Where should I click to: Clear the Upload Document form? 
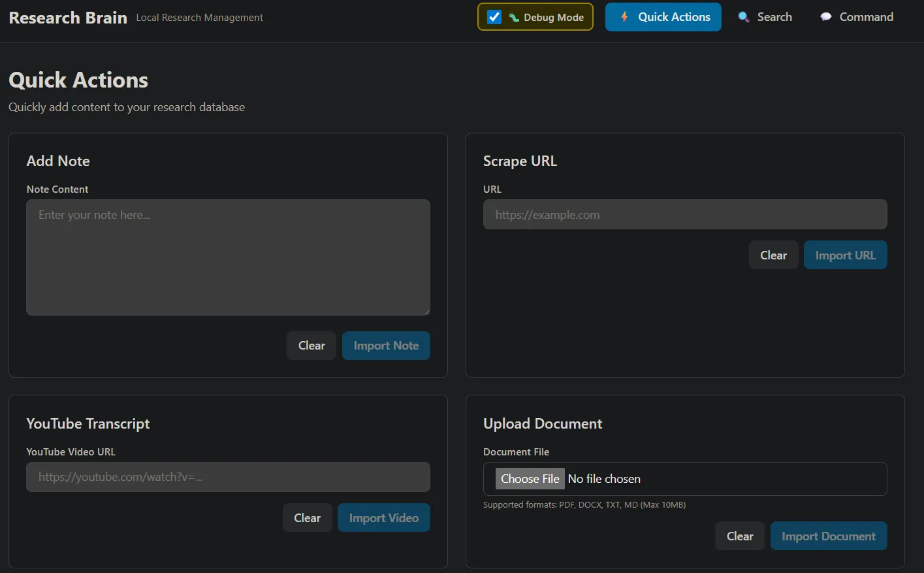(x=740, y=536)
